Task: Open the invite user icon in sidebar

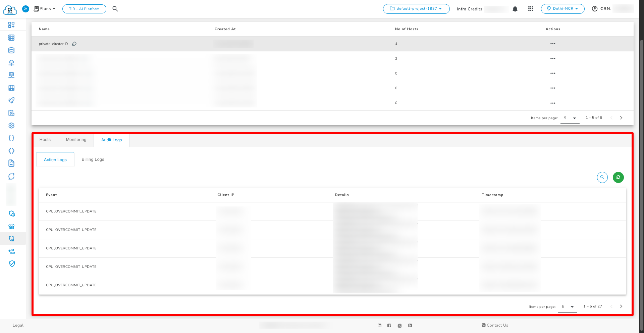Action: pyautogui.click(x=11, y=251)
